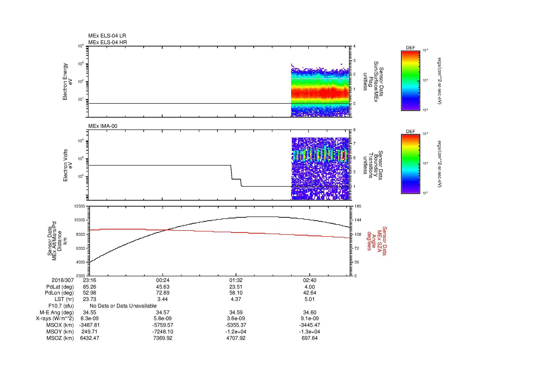Viewport: 555px width, 392px height.
Task: Click the M-E Ang value '34.57'
Action: (x=163, y=313)
